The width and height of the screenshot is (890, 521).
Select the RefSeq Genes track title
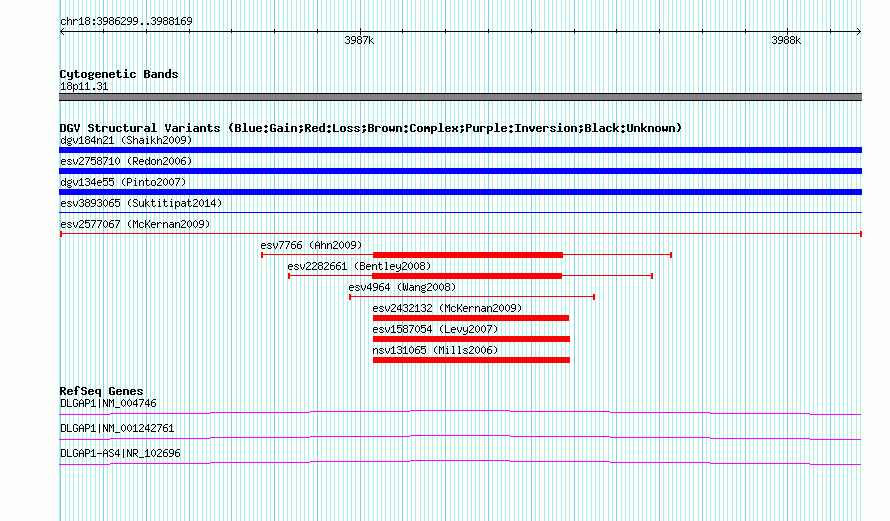point(102,391)
